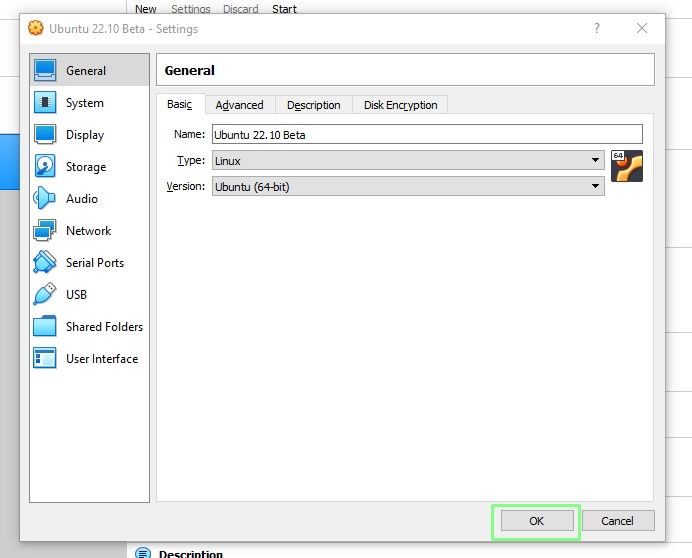Select the Serial Ports label in the list
This screenshot has height=558, width=692.
click(x=95, y=263)
